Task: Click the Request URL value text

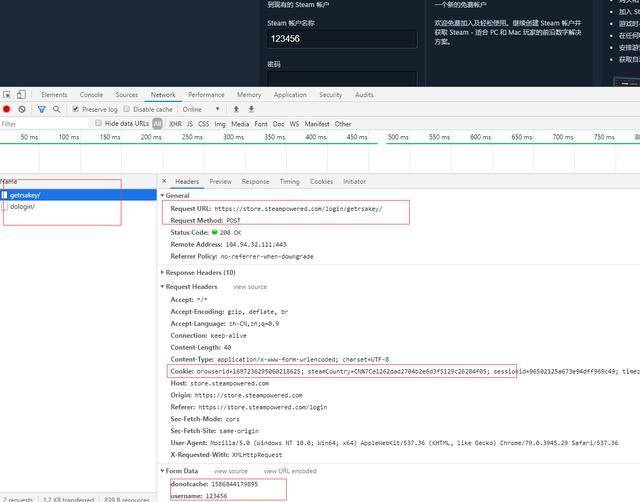Action: tap(298, 209)
